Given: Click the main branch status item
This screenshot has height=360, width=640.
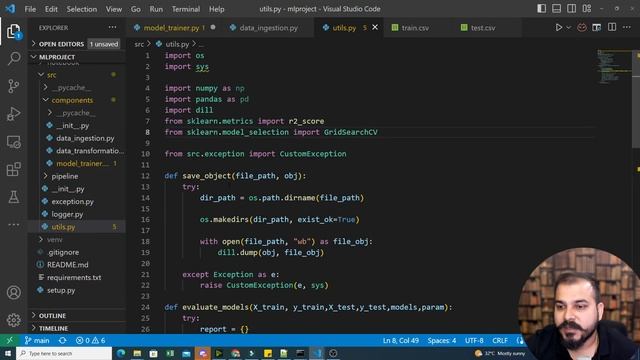Looking at the screenshot, I should 37,340.
